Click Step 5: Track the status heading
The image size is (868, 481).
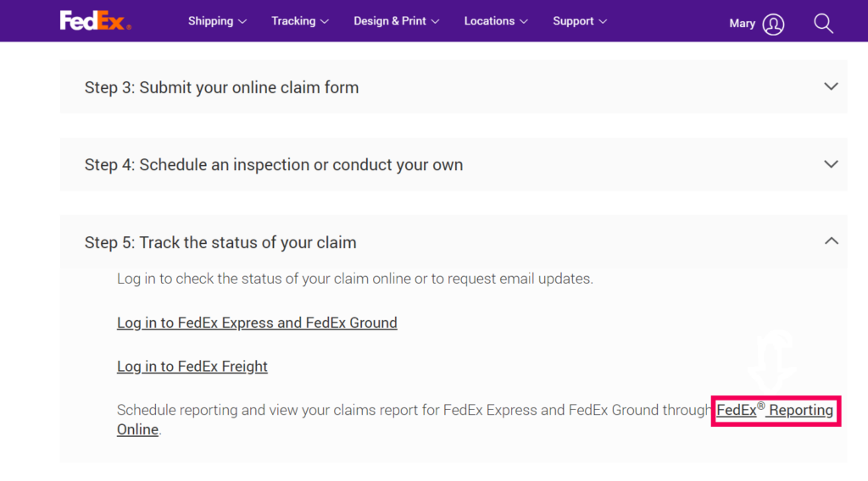pos(220,242)
